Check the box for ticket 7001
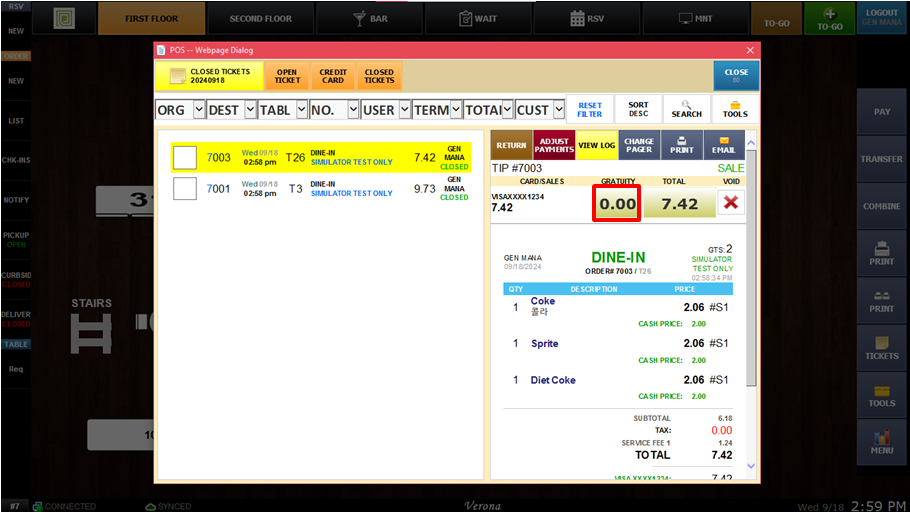Viewport: 910px width, 512px height. [x=185, y=189]
